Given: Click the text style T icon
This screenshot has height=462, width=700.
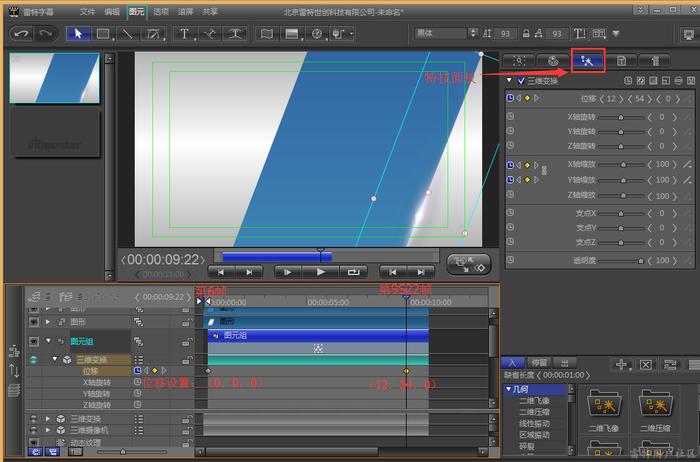Looking at the screenshot, I should 579,33.
